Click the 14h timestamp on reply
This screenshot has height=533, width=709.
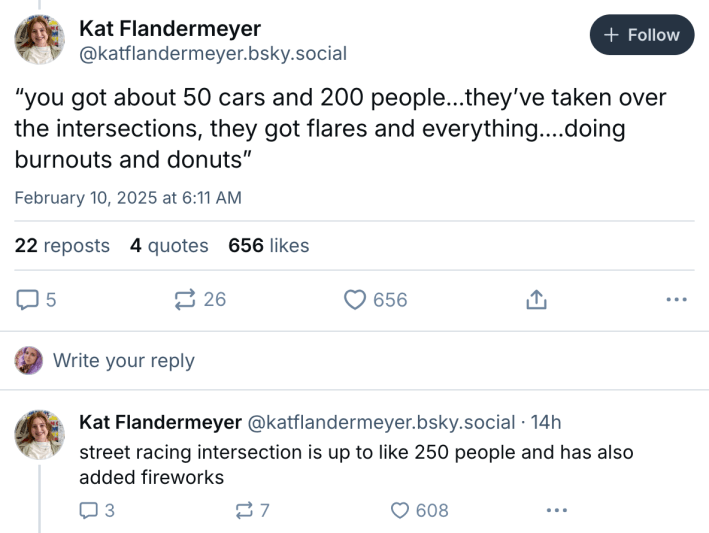pyautogui.click(x=547, y=423)
